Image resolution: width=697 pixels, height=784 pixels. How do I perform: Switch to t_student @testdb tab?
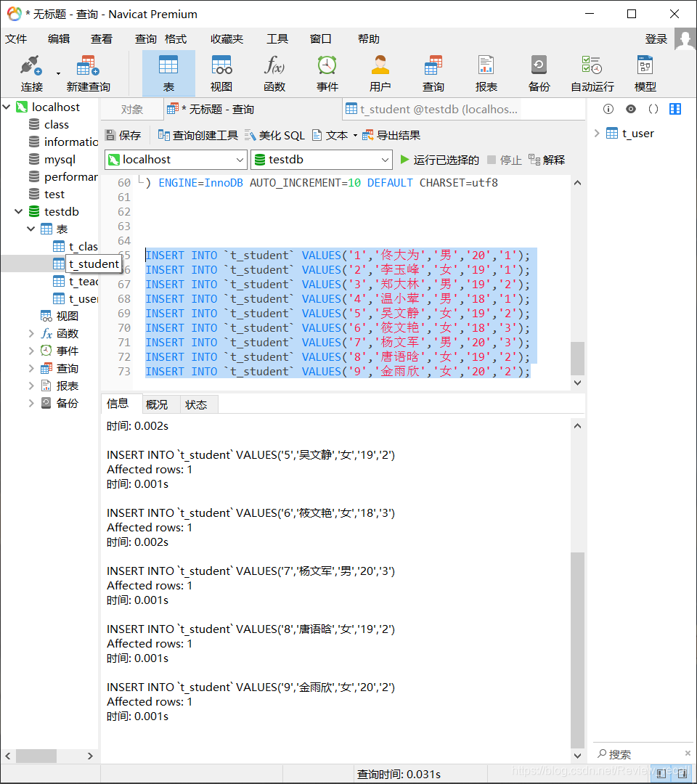pos(432,110)
